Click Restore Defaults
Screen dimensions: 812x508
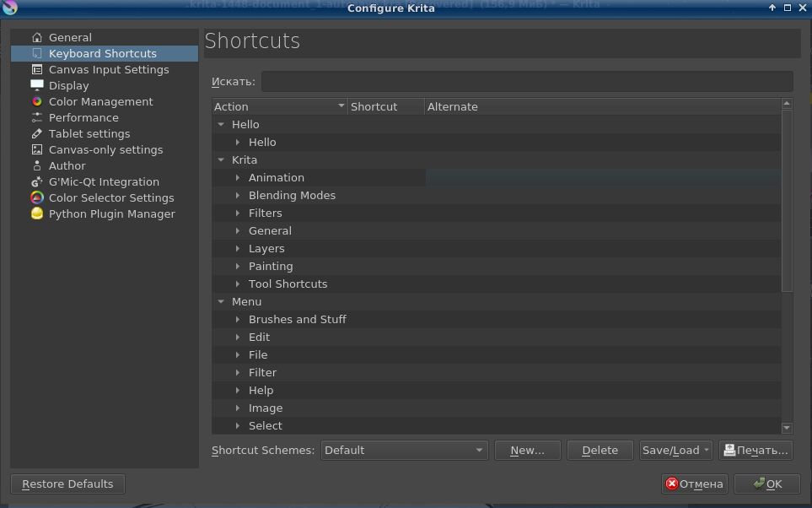(67, 484)
